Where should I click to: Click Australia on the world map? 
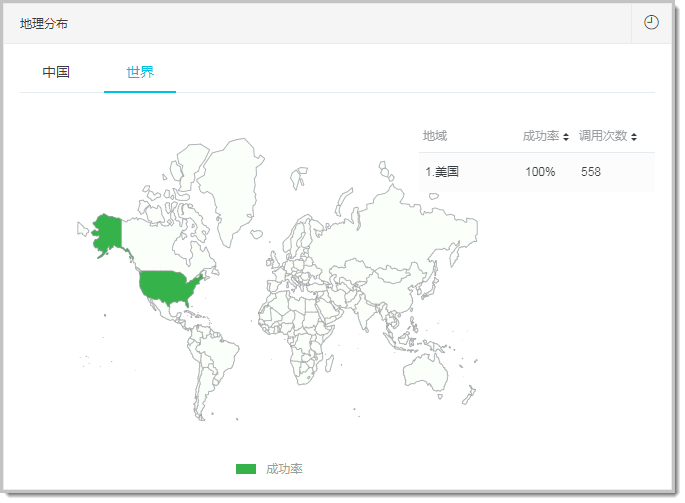click(425, 372)
